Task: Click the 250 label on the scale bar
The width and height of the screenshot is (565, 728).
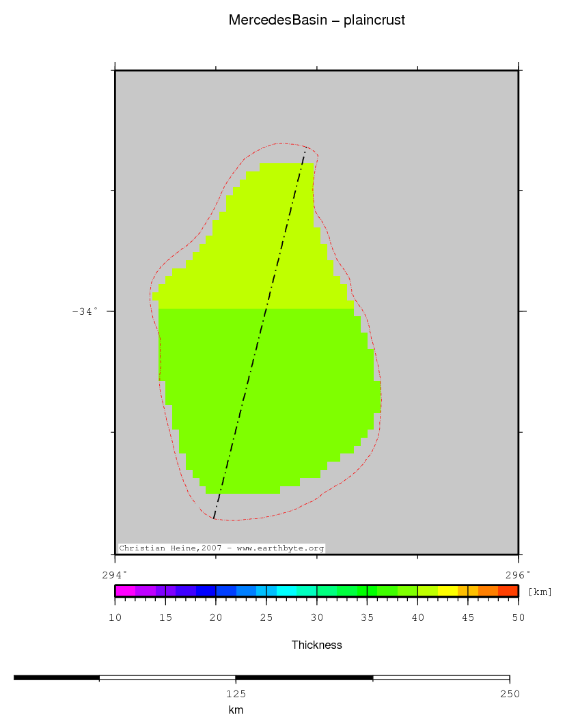Action: [509, 694]
